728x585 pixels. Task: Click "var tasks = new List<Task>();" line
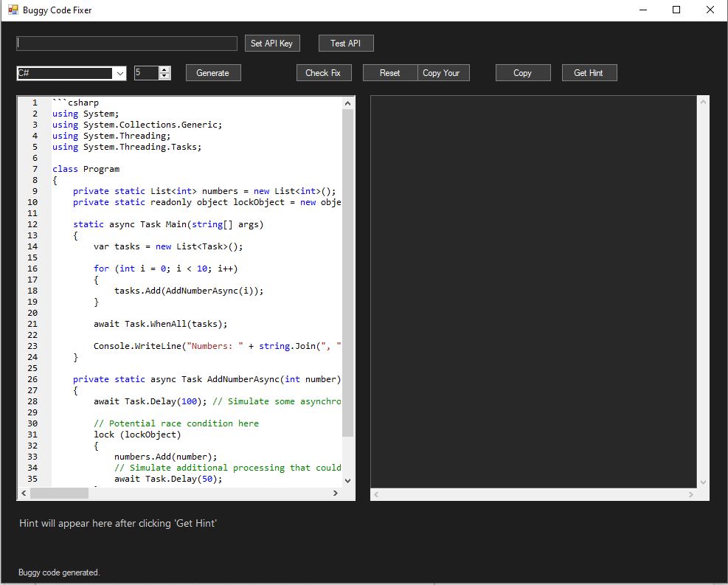click(x=168, y=246)
